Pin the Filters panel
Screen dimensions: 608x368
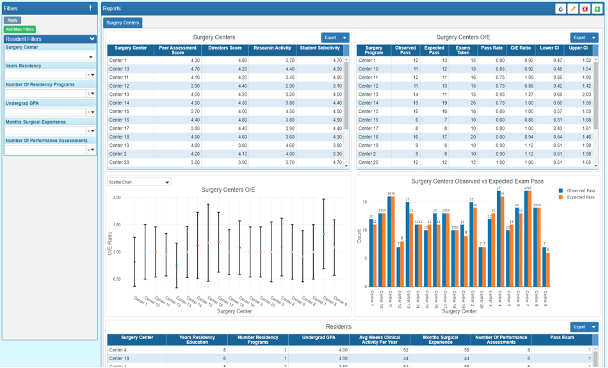(90, 8)
